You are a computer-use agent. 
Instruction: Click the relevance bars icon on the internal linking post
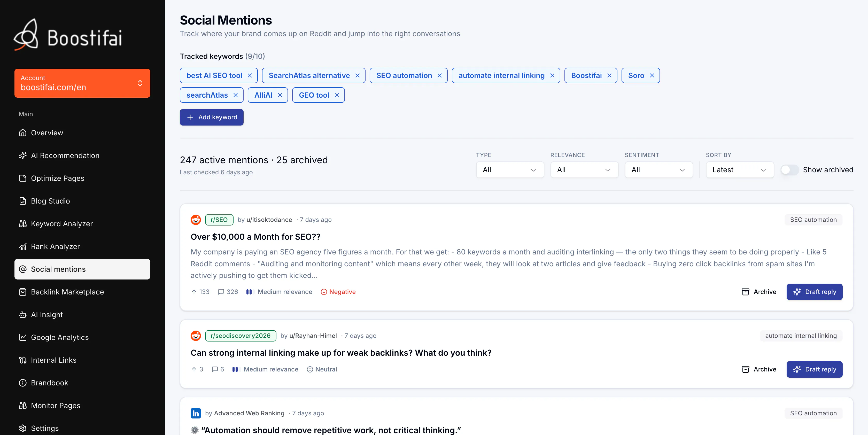tap(235, 369)
